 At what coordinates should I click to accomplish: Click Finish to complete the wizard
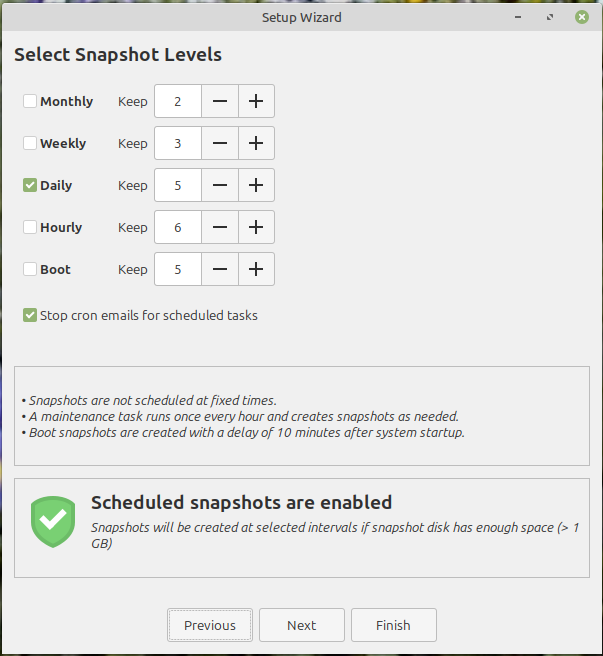pyautogui.click(x=393, y=625)
